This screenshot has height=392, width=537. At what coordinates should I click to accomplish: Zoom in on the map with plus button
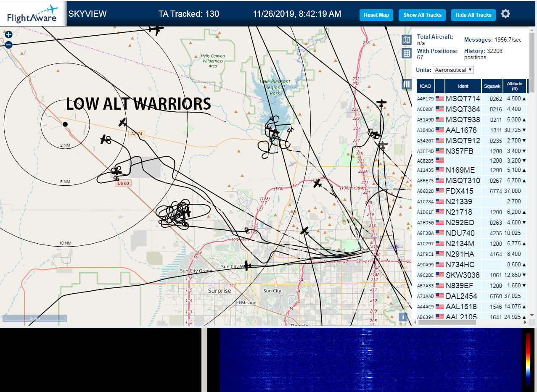pyautogui.click(x=8, y=35)
